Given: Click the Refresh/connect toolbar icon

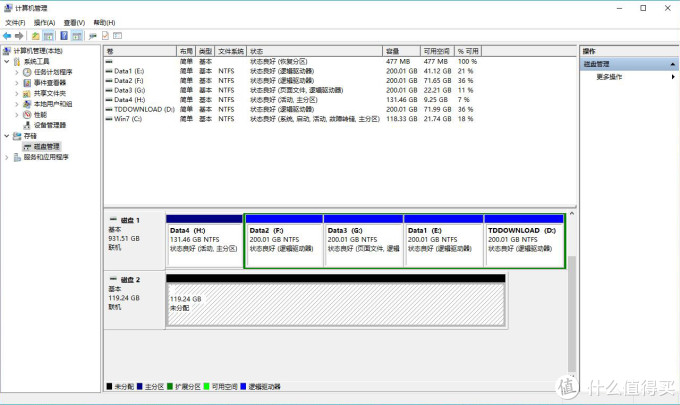Looking at the screenshot, I should click(93, 36).
